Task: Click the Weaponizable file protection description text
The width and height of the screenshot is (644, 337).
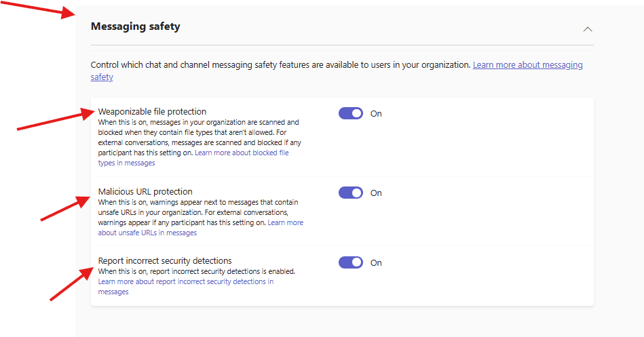Action: 197,133
